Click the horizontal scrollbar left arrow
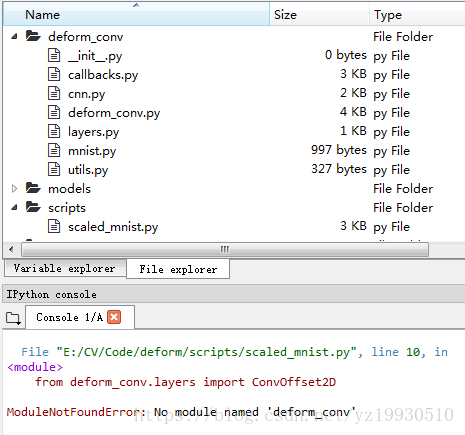465x435 pixels. click(x=12, y=249)
